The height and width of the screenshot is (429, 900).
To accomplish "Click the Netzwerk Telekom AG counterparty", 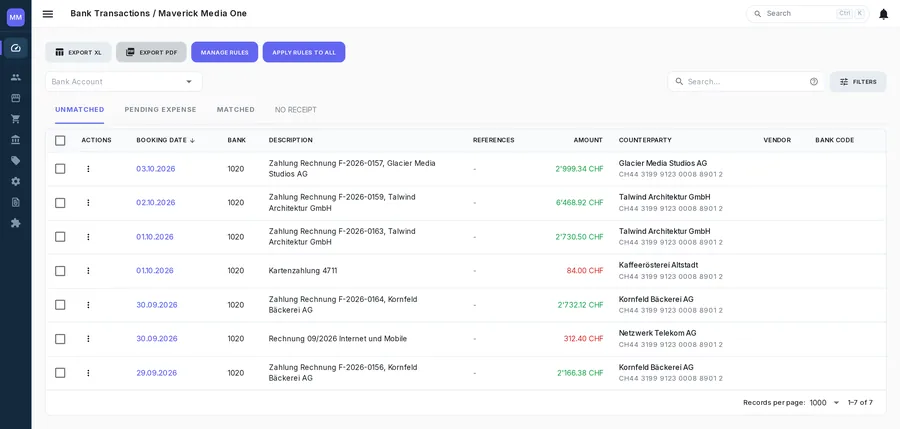I will click(x=657, y=333).
